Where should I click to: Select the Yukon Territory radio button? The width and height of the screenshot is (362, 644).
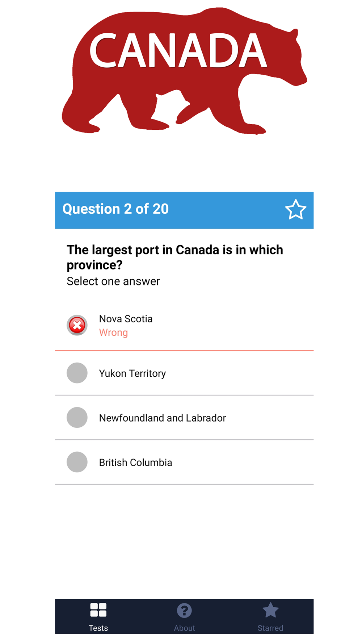77,373
